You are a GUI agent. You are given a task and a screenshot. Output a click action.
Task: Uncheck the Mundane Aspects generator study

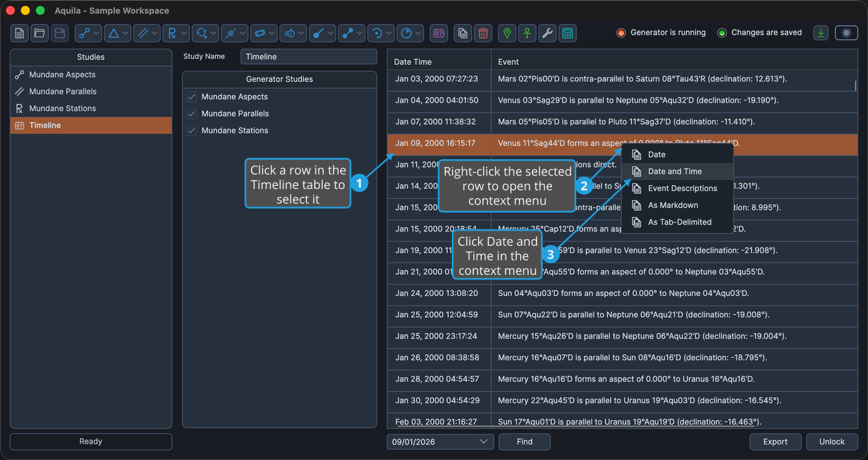(192, 97)
